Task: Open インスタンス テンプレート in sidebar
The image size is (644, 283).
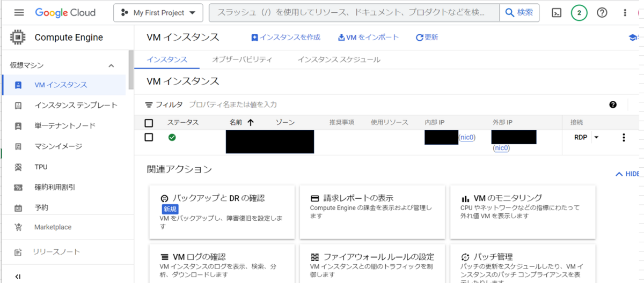Action: pos(64,105)
